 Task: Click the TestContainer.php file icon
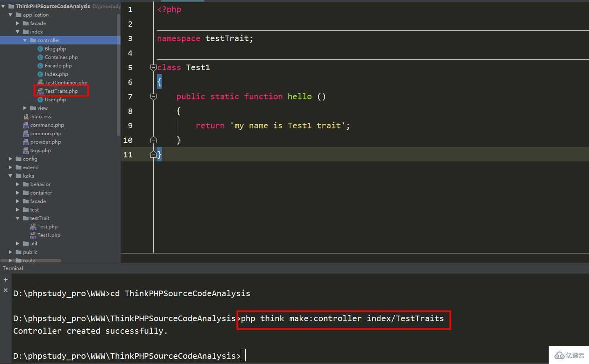pos(40,83)
